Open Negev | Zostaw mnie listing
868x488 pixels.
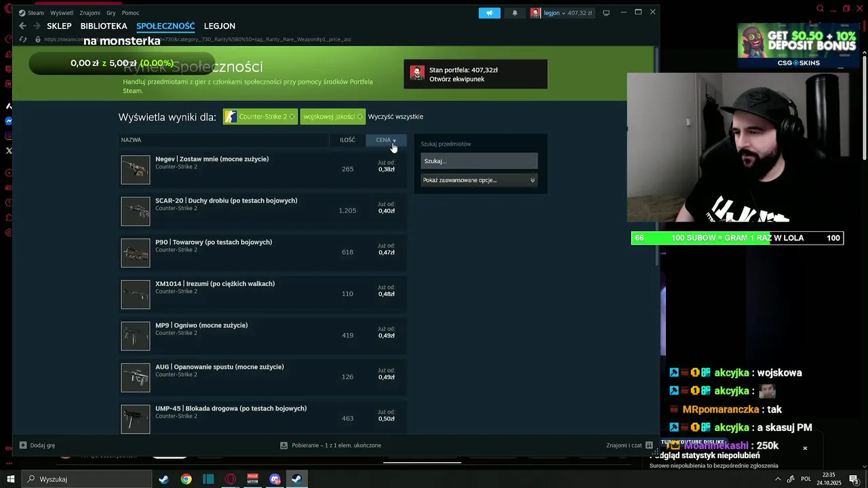(212, 159)
